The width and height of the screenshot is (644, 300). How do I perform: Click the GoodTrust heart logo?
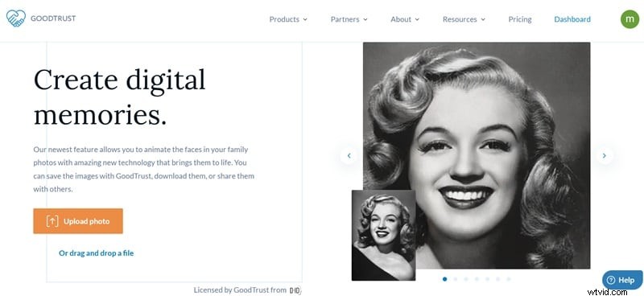pos(16,18)
